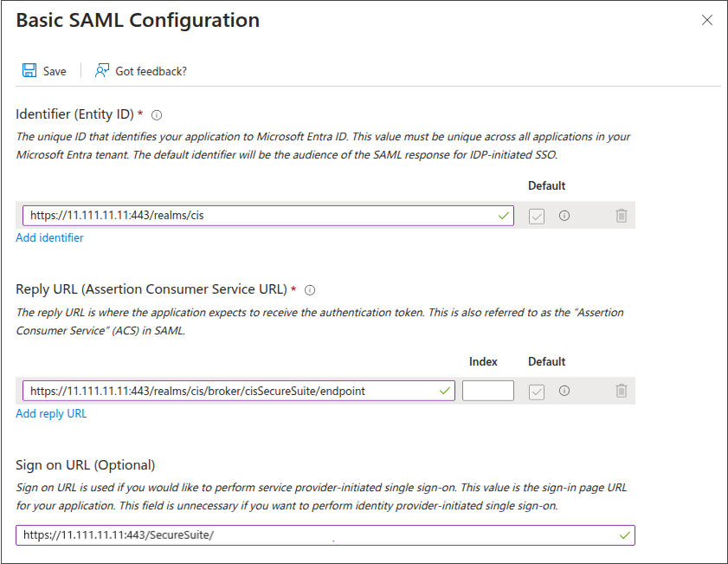This screenshot has width=728, height=564.
Task: Delete the cisSecureSuite reply URL with trash icon
Action: coord(621,391)
